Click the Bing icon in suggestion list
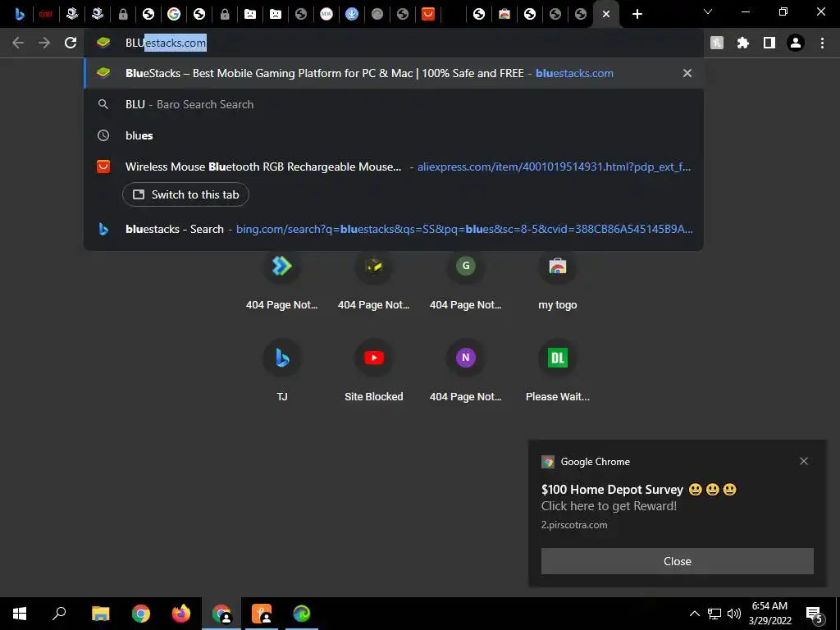Viewport: 840px width, 630px height. pyautogui.click(x=103, y=230)
